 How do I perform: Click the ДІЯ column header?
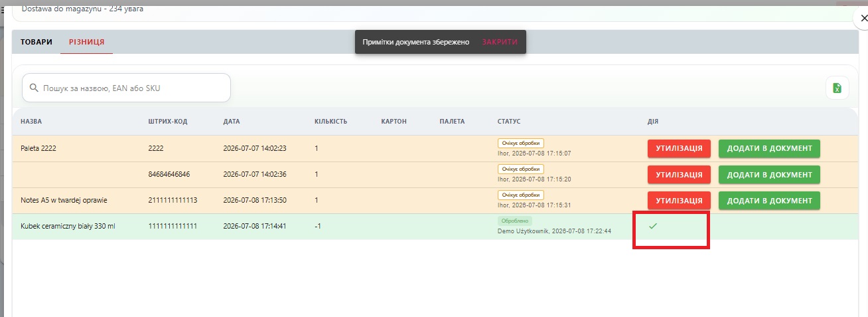pos(653,122)
